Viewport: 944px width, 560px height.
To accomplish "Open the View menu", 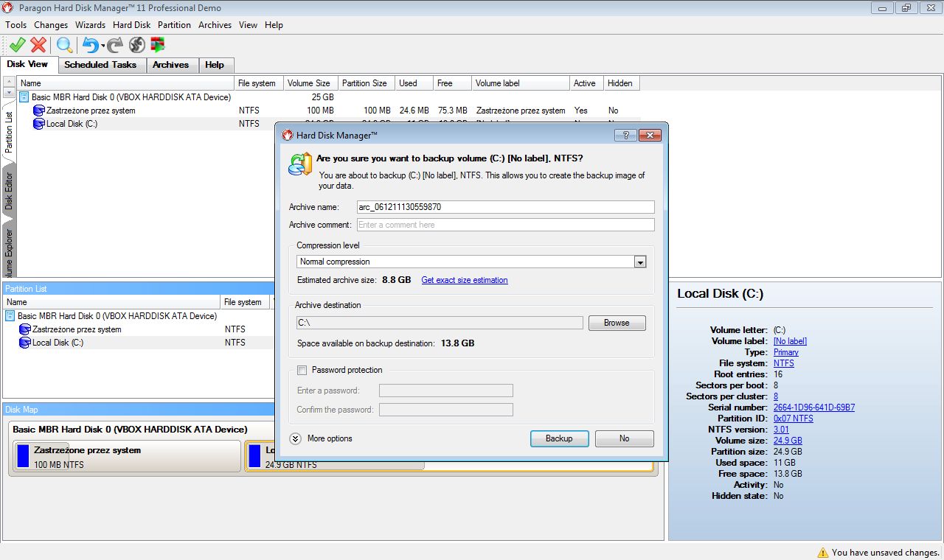I will [248, 25].
